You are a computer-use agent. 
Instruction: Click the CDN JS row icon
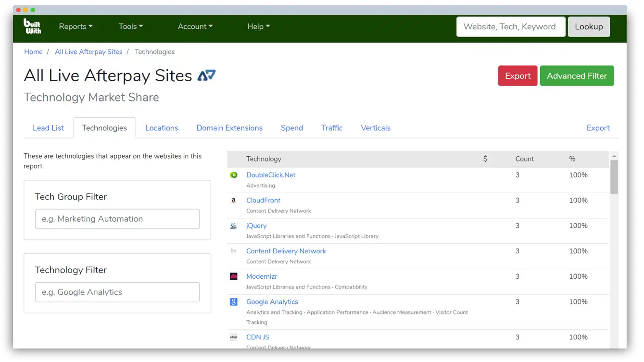click(x=234, y=337)
